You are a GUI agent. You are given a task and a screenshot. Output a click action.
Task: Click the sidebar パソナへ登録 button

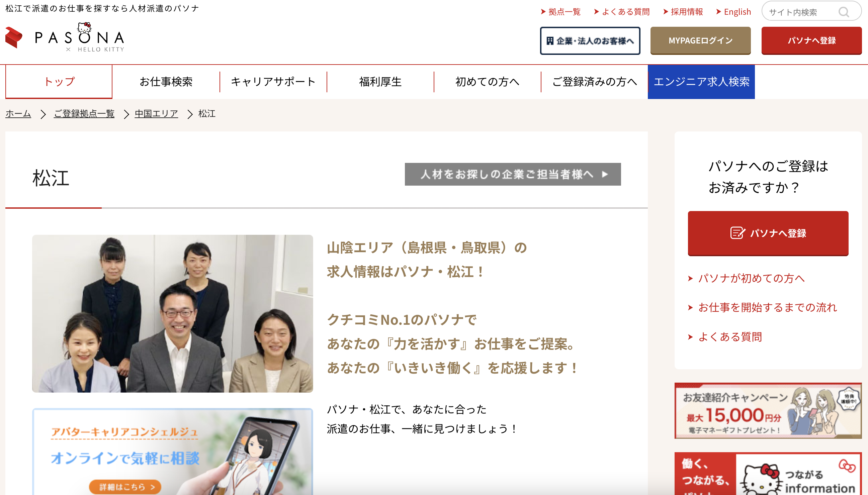[768, 233]
